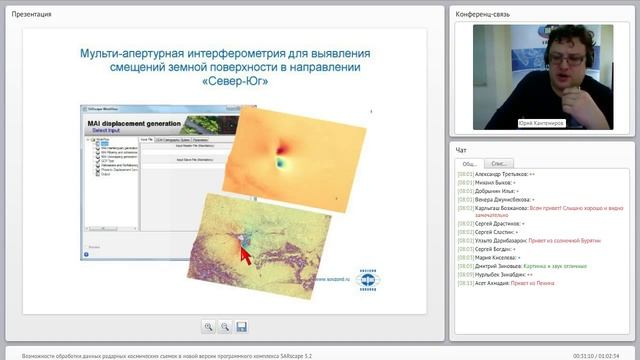Zoom in on the presentation slide

[209, 327]
